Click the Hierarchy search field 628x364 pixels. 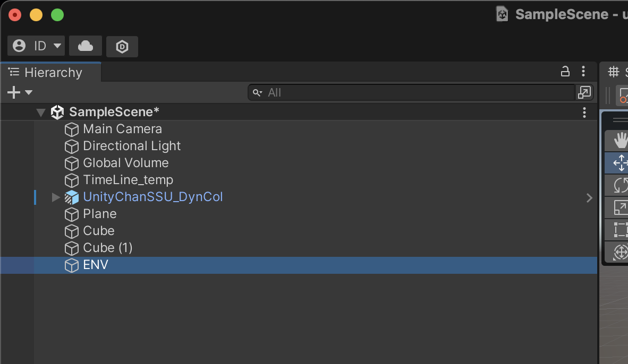tap(411, 92)
